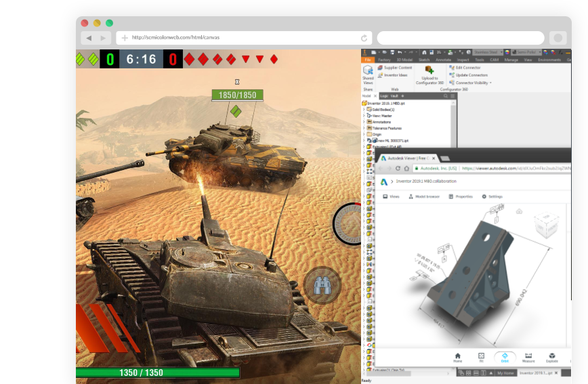This screenshot has width=588, height=384.
Task: Expand the Tolerance Features tree node
Action: tap(364, 128)
